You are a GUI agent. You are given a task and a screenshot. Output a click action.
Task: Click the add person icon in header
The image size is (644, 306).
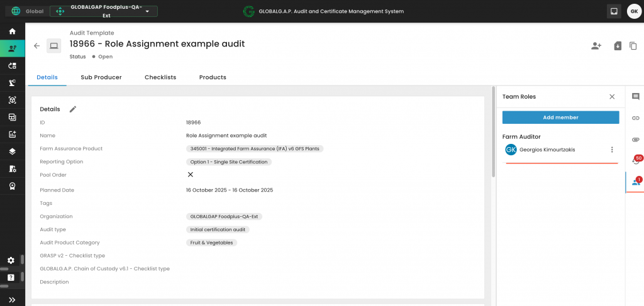pyautogui.click(x=596, y=46)
